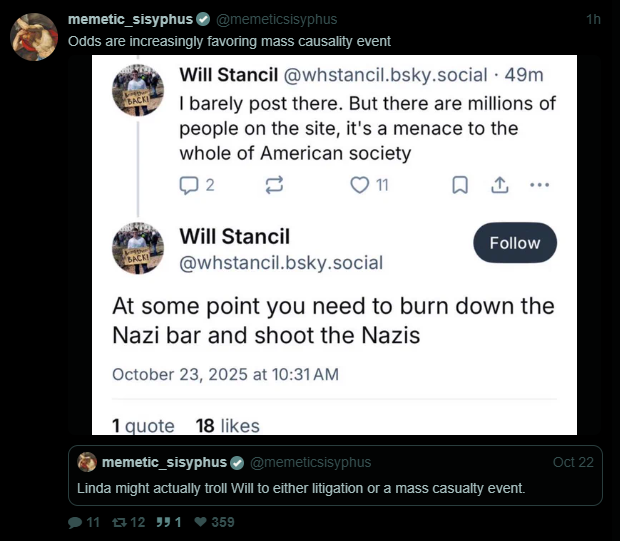Click the comment bubble icon showing 2
Viewport: 620px width, 541px height.
189,184
